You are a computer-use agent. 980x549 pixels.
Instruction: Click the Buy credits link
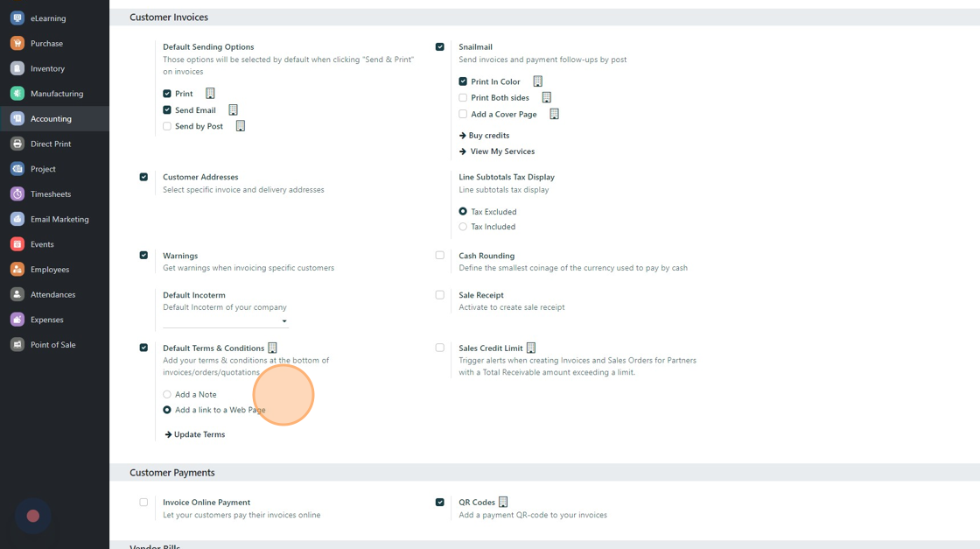(x=488, y=136)
